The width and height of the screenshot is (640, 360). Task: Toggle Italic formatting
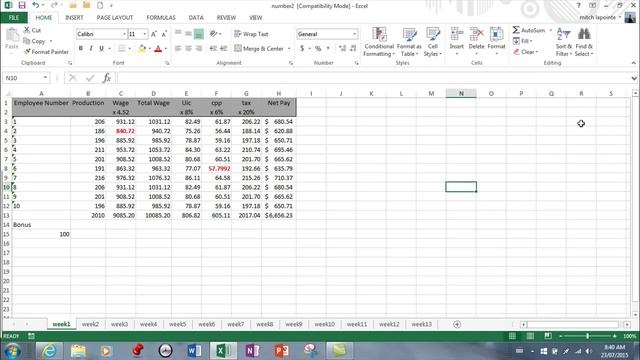pyautogui.click(x=91, y=49)
